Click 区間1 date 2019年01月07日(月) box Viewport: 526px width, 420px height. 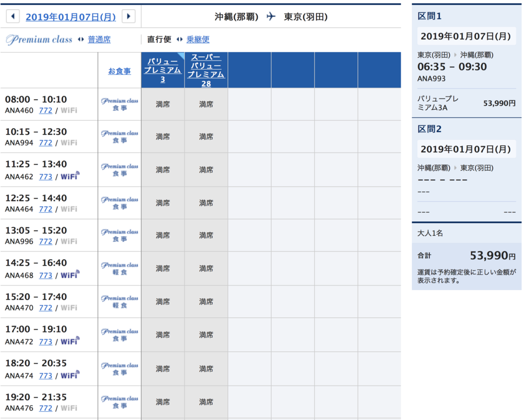tap(466, 36)
